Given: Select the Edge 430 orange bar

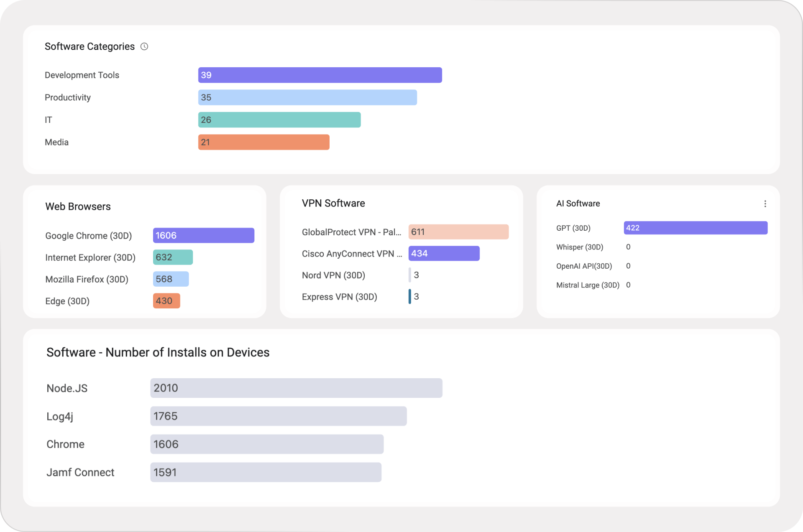Looking at the screenshot, I should (x=166, y=301).
